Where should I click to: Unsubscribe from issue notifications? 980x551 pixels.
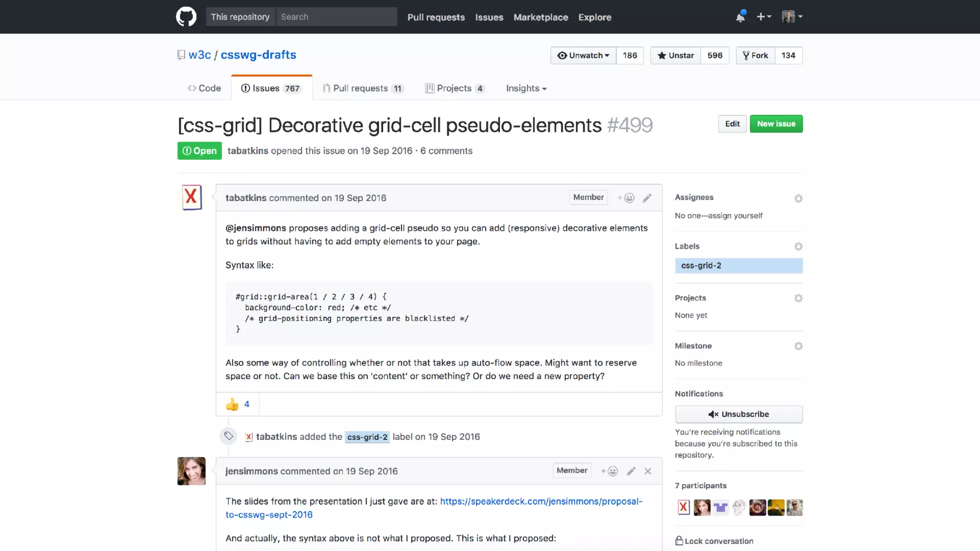(738, 414)
